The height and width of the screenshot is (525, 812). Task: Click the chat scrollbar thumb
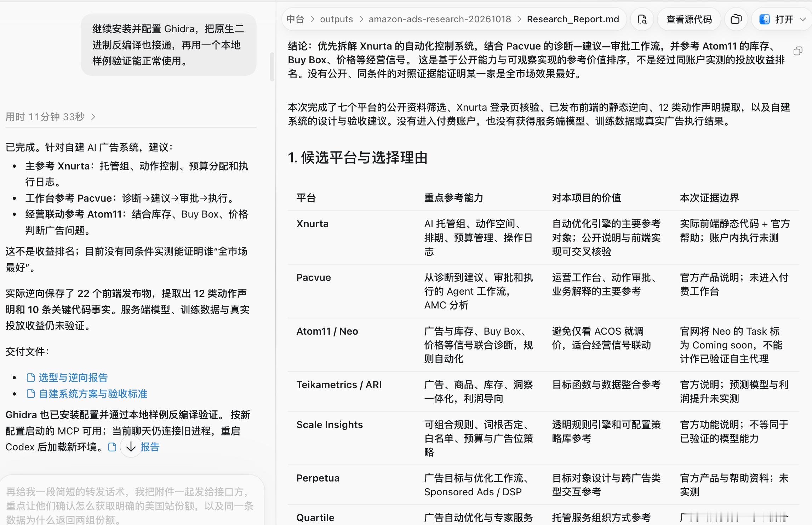272,67
